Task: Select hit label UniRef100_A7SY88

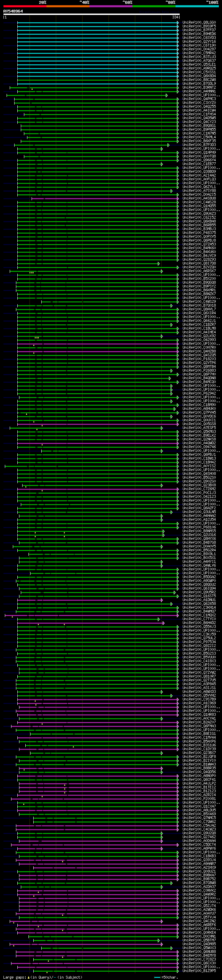Action: (x=199, y=191)
